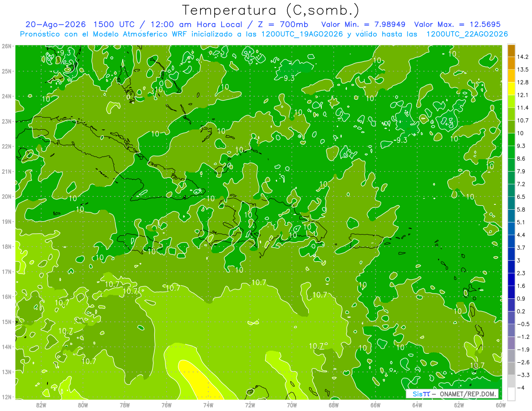
Task: Click the -0.5 value on the color legend
Action: pos(523,324)
